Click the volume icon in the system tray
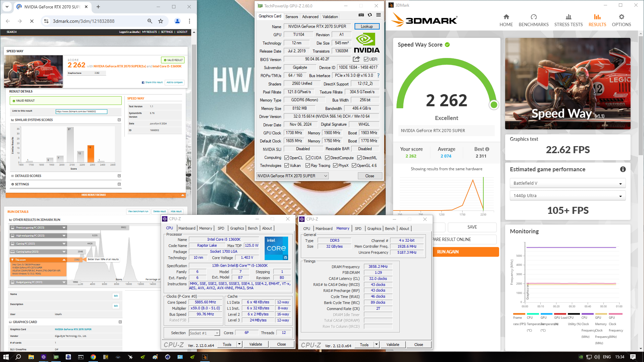This screenshot has width=644, height=362. click(597, 357)
